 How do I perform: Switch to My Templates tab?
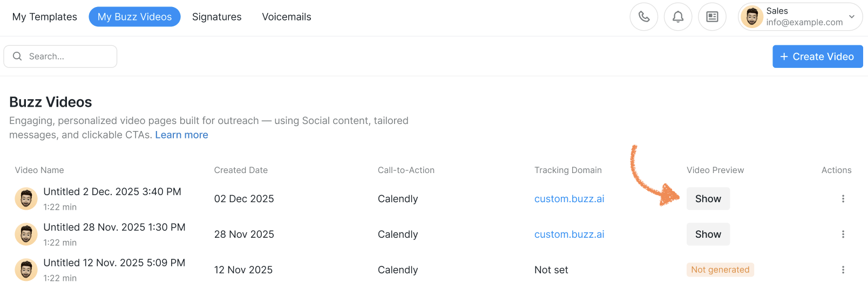click(45, 17)
